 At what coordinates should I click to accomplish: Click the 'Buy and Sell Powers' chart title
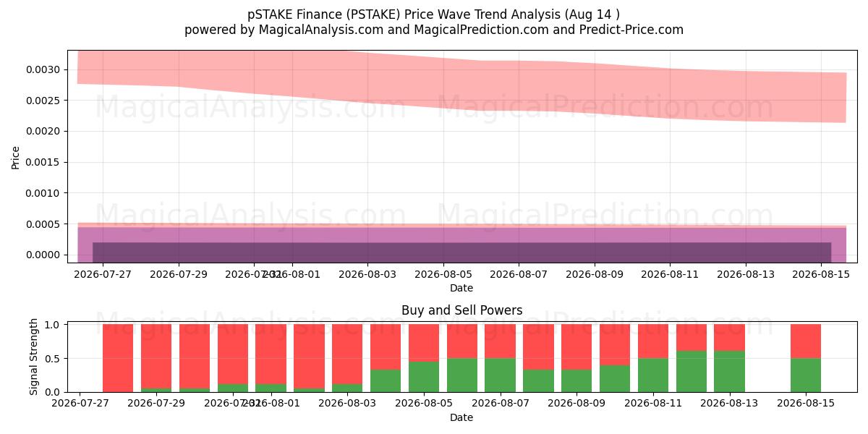click(x=461, y=310)
